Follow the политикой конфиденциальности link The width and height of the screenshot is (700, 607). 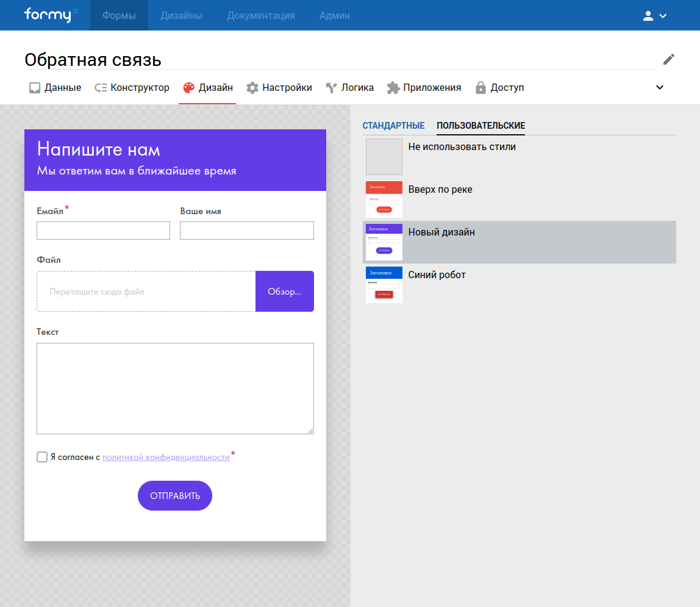click(x=166, y=457)
